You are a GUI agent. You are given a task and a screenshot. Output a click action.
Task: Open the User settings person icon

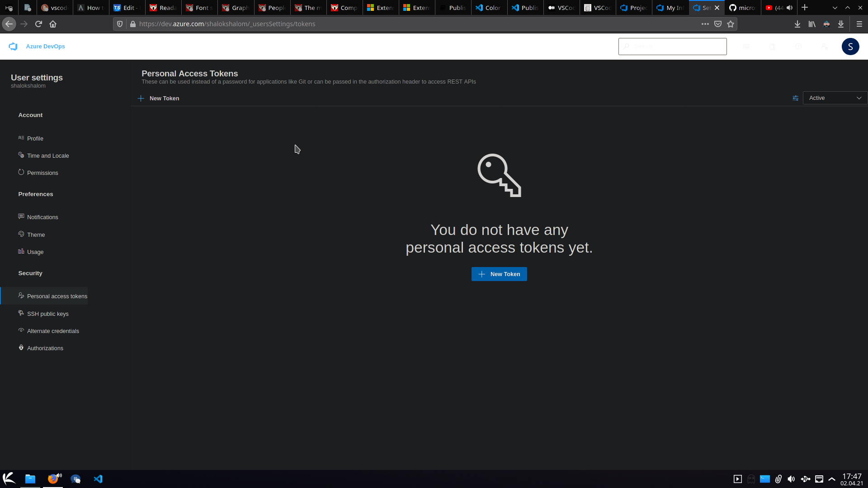(825, 47)
